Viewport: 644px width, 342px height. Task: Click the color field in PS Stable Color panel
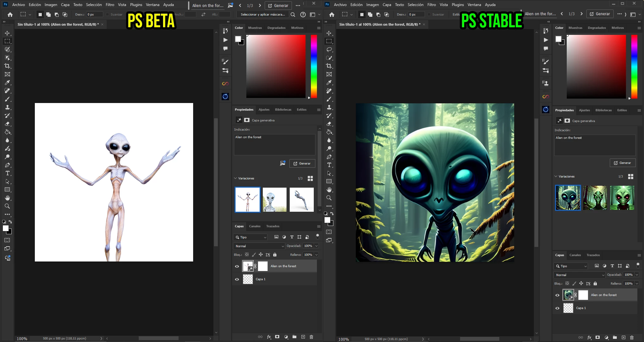[596, 67]
